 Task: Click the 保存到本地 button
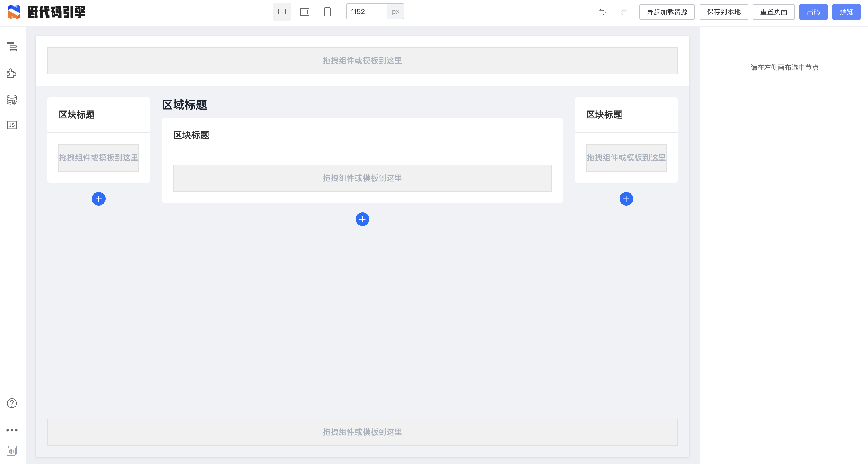pos(723,12)
